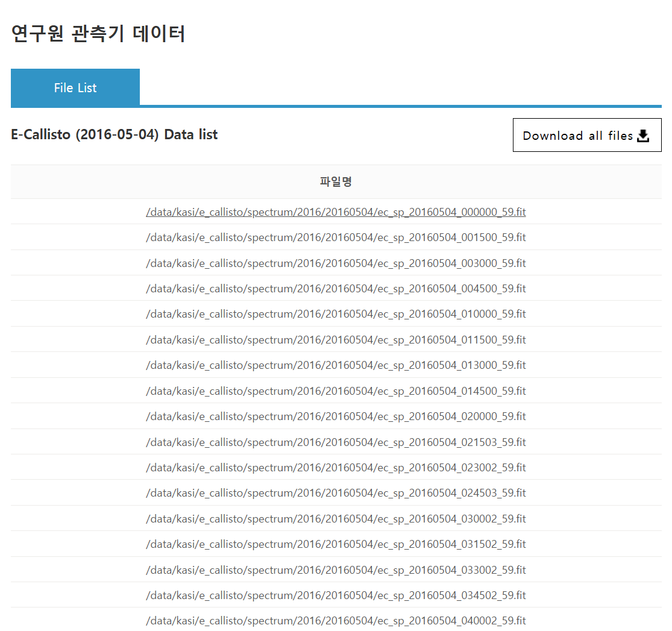Open file ec_sp_20160504_031502_59.fit link
The height and width of the screenshot is (631, 672).
[x=336, y=544]
